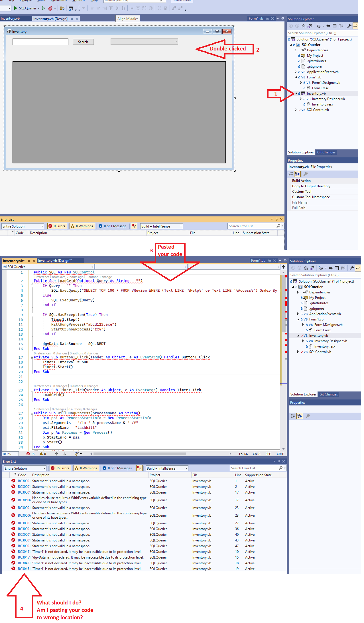
Task: Click Home icon in designer-view Solution Explorer toolbar
Action: (304, 26)
